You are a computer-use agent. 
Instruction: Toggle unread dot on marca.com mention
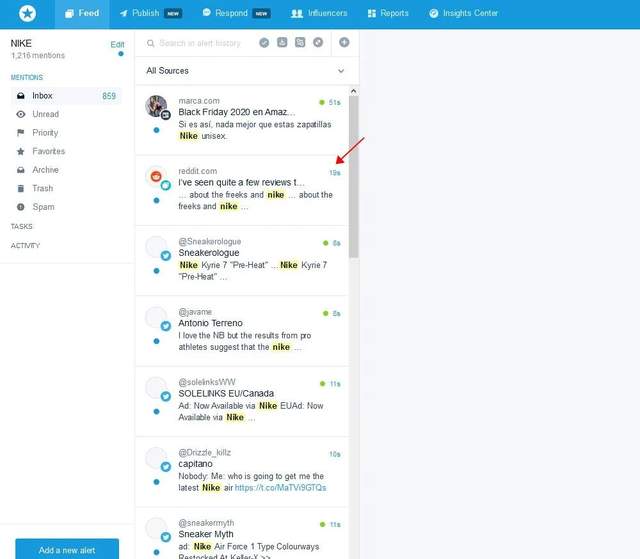pyautogui.click(x=156, y=130)
